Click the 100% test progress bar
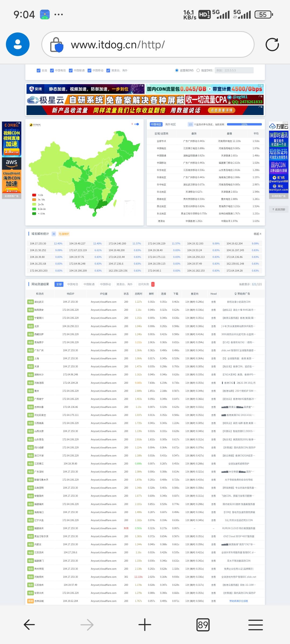 pos(244,125)
